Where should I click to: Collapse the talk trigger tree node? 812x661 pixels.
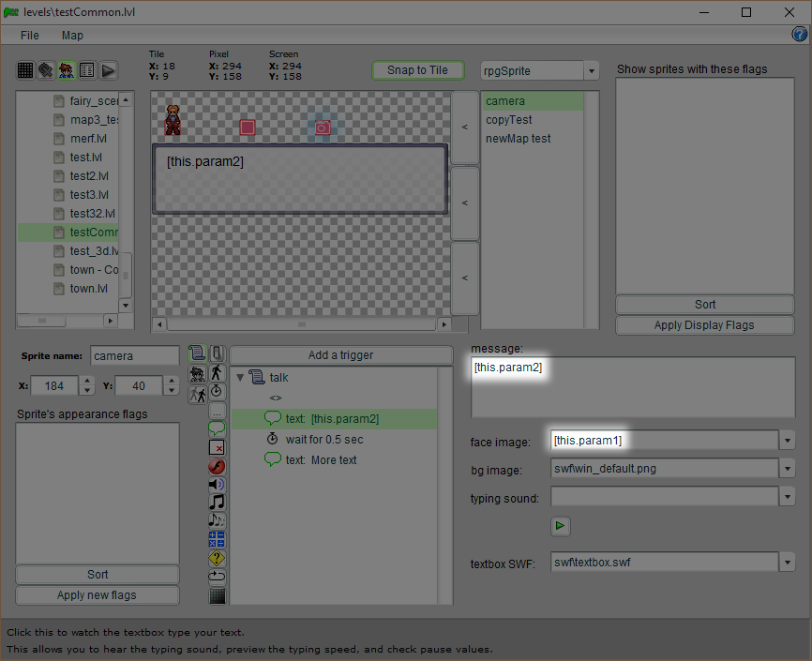(240, 378)
